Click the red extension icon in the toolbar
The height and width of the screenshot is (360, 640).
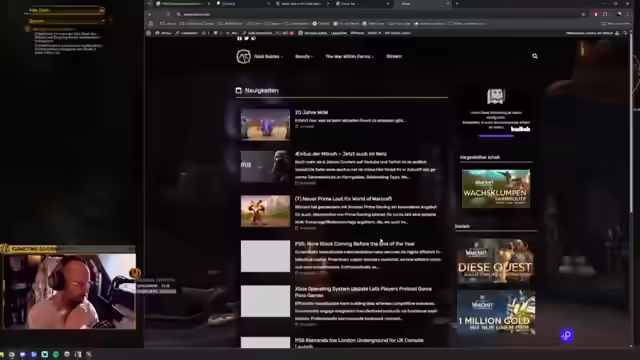tap(596, 14)
